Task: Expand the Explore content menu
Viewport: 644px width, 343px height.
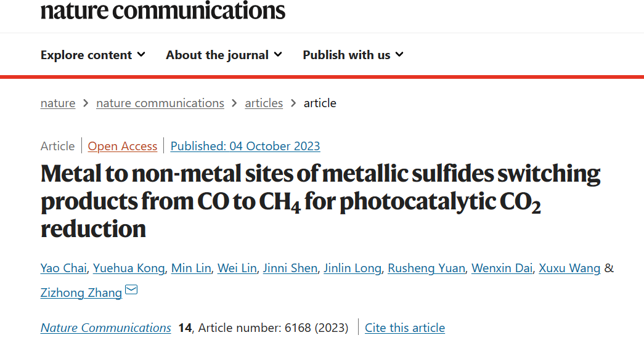Action: coord(93,55)
